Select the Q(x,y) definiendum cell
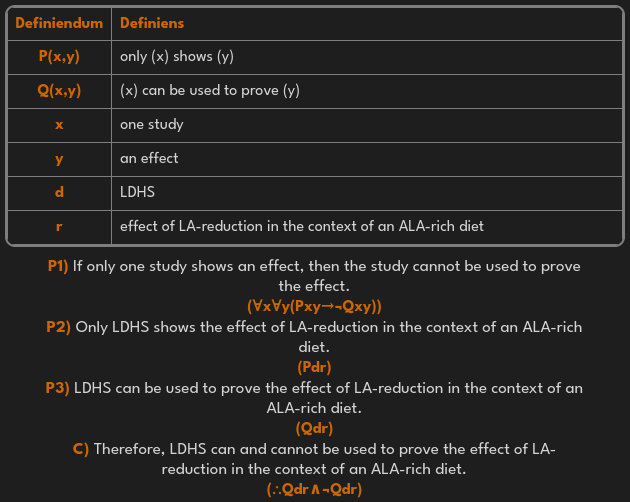The height and width of the screenshot is (502, 630). click(59, 91)
